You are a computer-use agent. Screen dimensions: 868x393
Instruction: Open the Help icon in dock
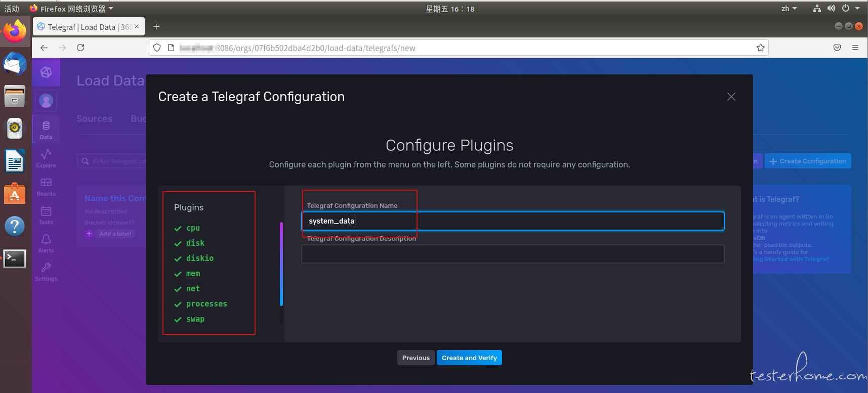click(x=15, y=226)
